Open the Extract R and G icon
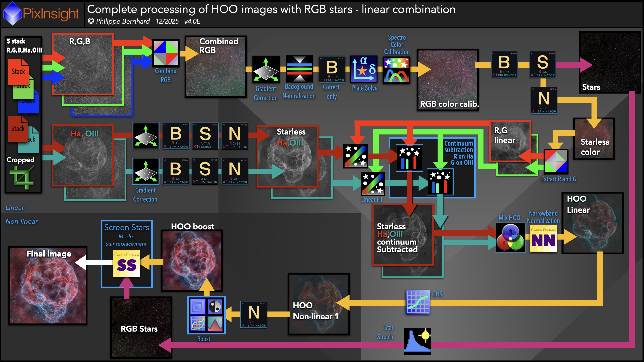644x362 pixels. [556, 161]
